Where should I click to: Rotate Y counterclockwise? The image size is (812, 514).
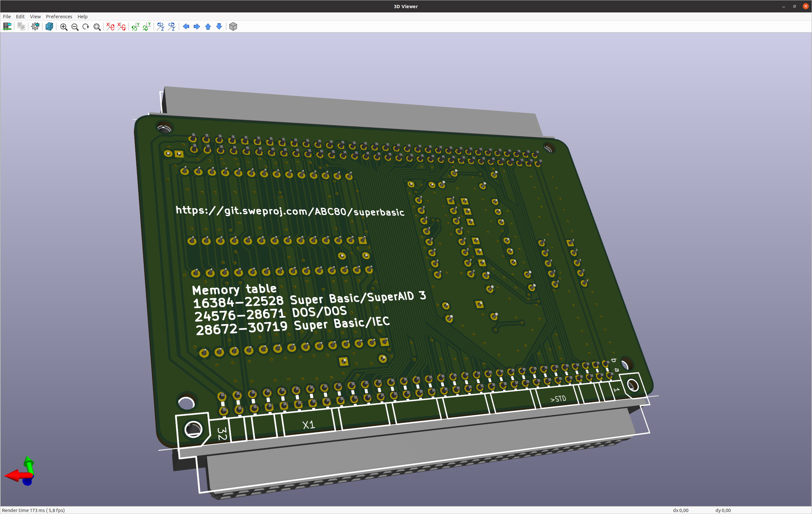point(147,27)
